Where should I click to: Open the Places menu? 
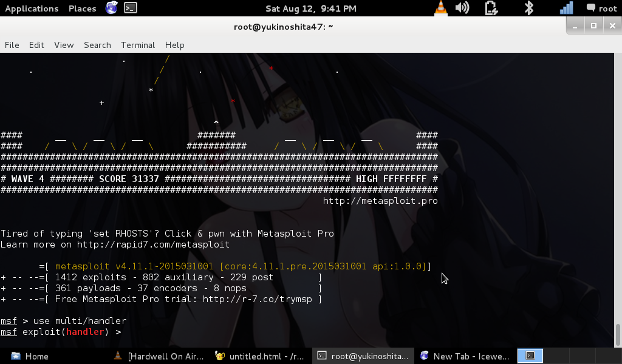(82, 8)
